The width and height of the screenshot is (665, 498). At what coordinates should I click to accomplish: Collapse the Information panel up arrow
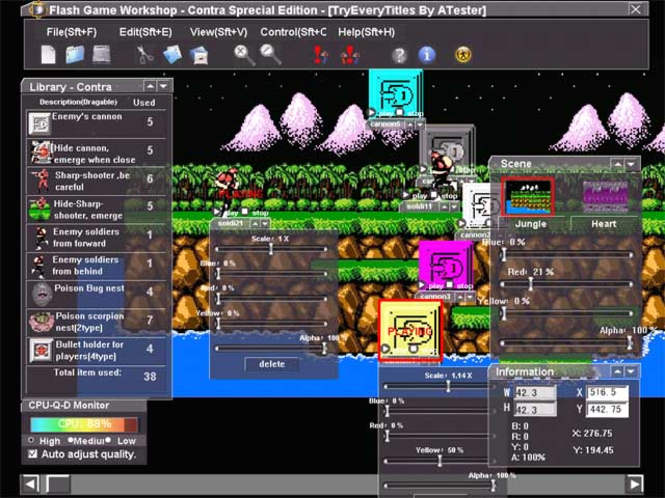pos(618,372)
